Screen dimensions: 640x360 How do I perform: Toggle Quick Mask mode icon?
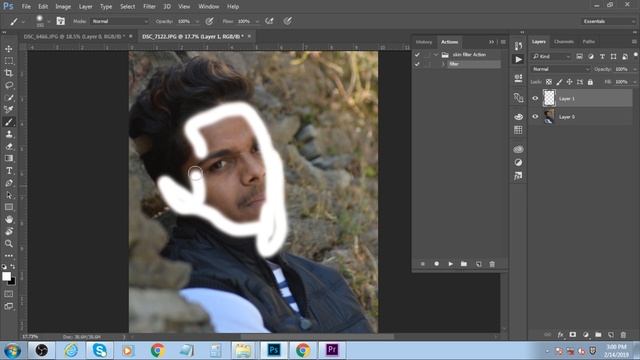pos(9,294)
